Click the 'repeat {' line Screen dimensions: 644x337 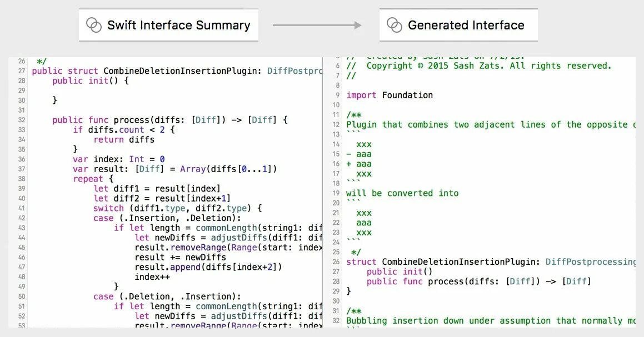tap(93, 179)
